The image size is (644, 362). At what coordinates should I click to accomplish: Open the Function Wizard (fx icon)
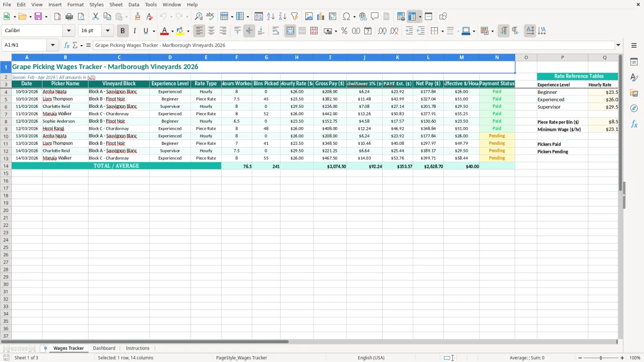67,45
